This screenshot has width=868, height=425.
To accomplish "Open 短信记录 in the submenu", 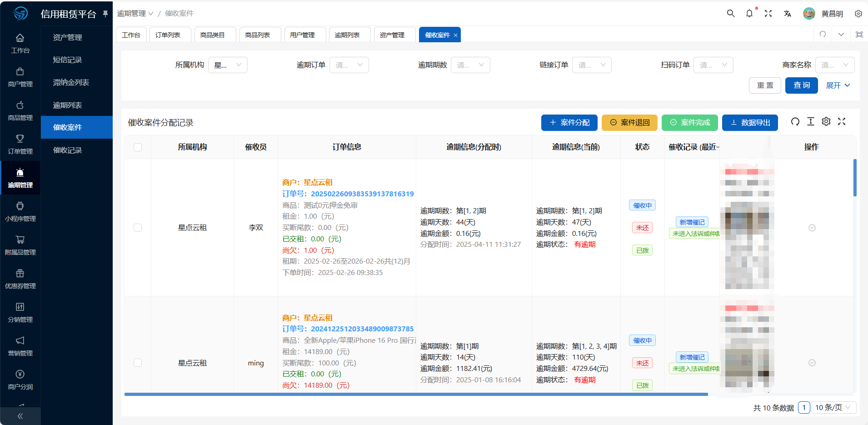I will click(x=77, y=60).
